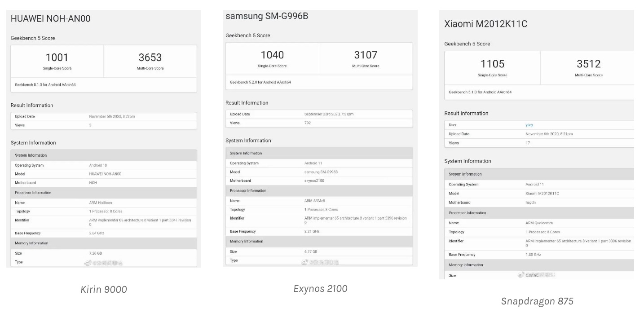The height and width of the screenshot is (335, 644).
Task: Click Huawei motherboard value NOH
Action: [93, 183]
